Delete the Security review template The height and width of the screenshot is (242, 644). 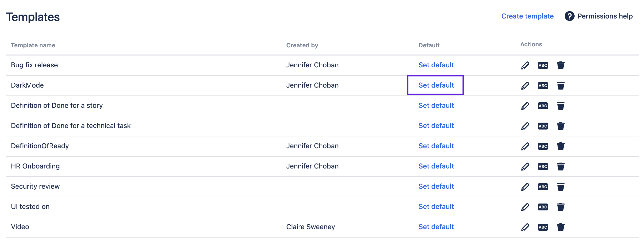[x=561, y=187]
